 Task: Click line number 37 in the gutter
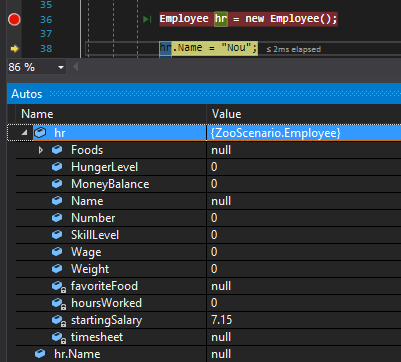(x=46, y=34)
